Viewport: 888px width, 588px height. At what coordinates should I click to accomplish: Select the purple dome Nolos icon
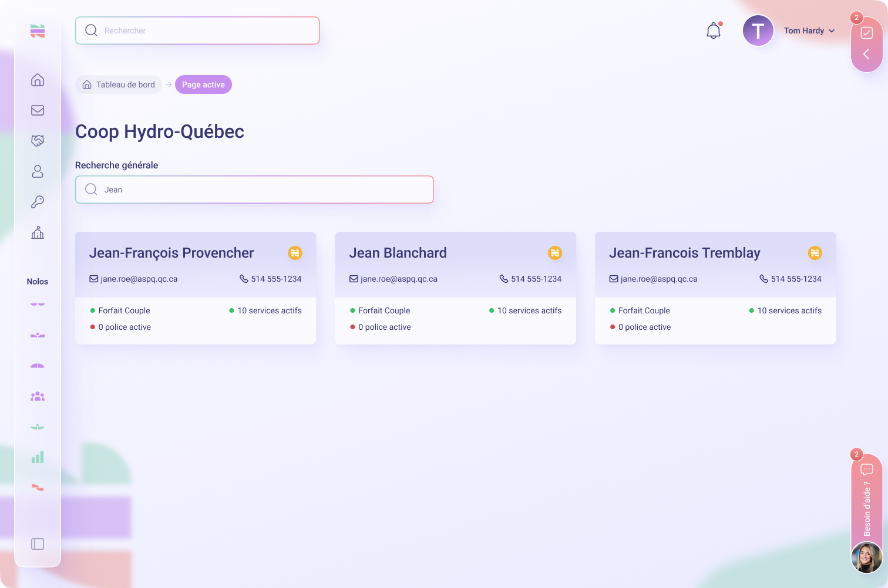pos(38,366)
